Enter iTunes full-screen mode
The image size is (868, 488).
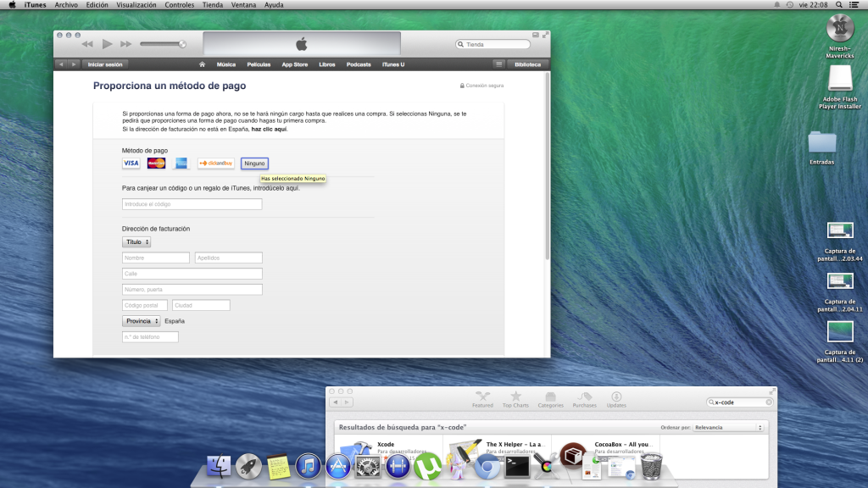click(545, 35)
